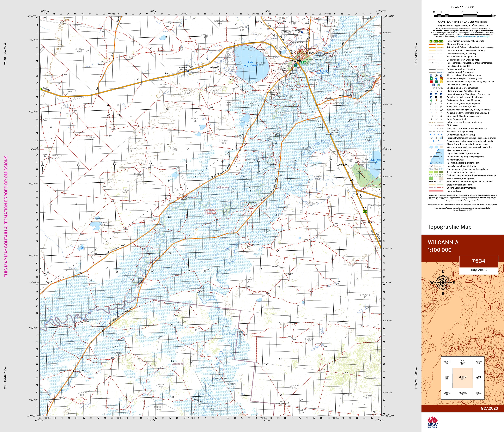504x432 pixels.
Task: Click the Police station P legend icon
Action: click(x=434, y=85)
